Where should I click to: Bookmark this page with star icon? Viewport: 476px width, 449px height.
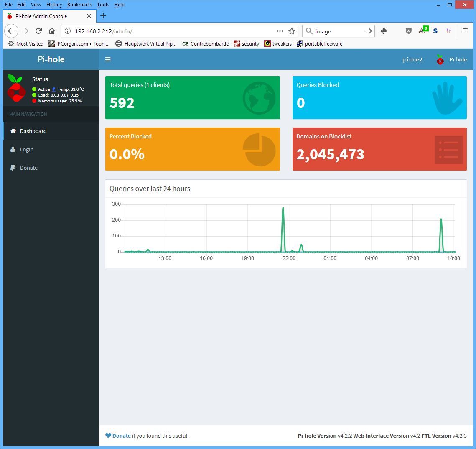292,31
